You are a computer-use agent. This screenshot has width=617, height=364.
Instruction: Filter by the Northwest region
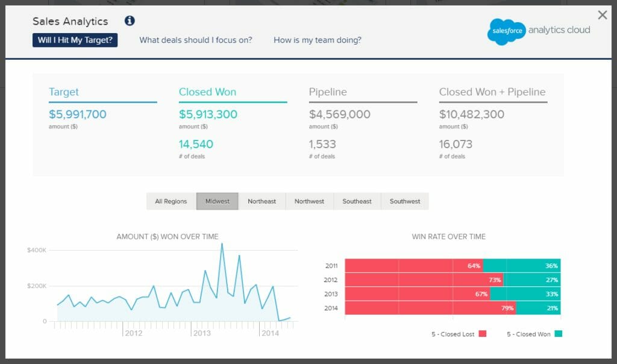[309, 201]
